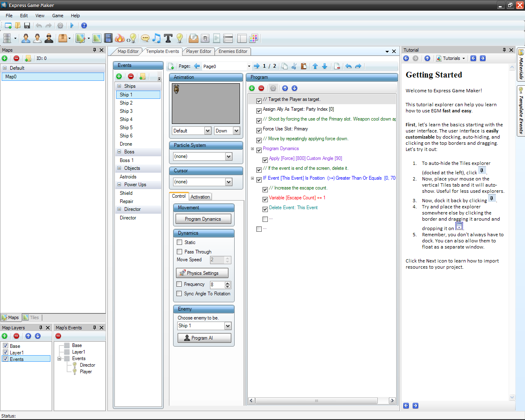
Task: Delete map with red minus in Maps
Action: [16, 58]
